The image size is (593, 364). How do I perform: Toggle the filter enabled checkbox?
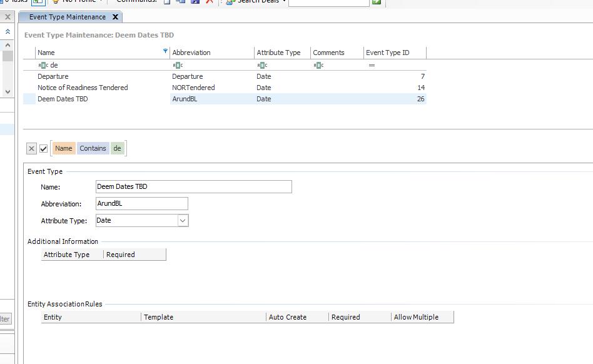44,148
